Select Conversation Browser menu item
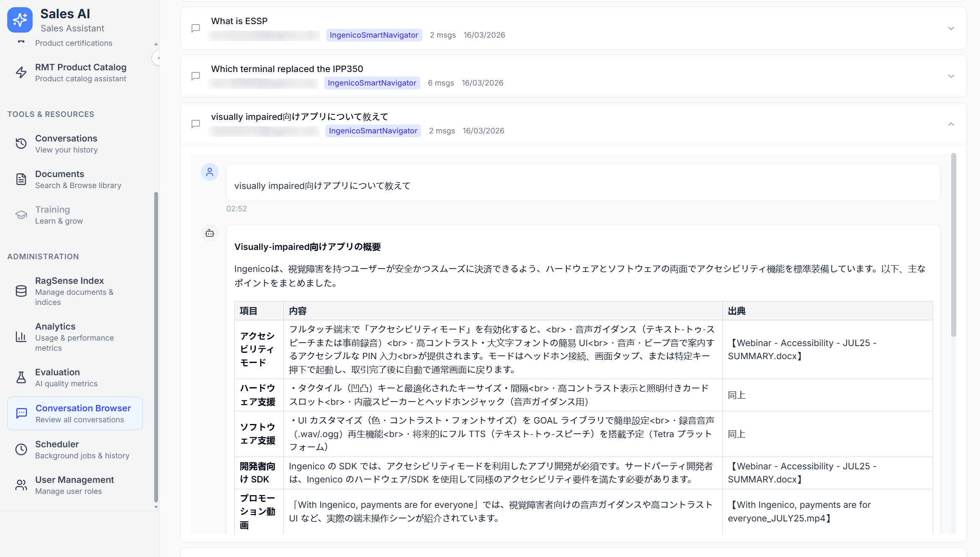The width and height of the screenshot is (980, 557). pyautogui.click(x=75, y=413)
